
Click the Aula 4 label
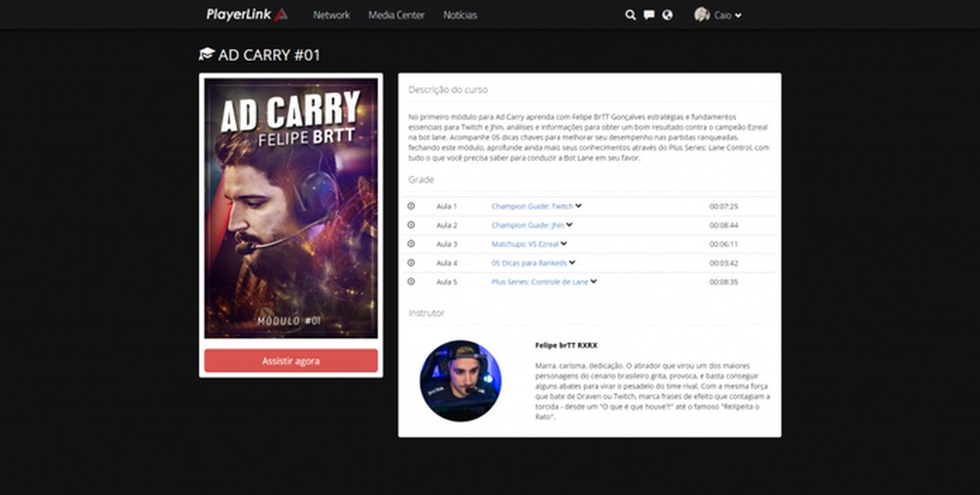pos(446,263)
